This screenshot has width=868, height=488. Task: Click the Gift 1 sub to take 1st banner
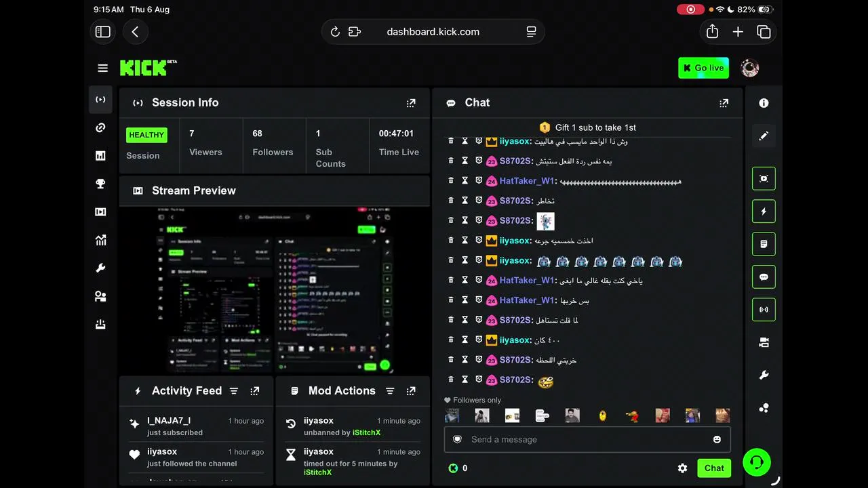pyautogui.click(x=588, y=127)
